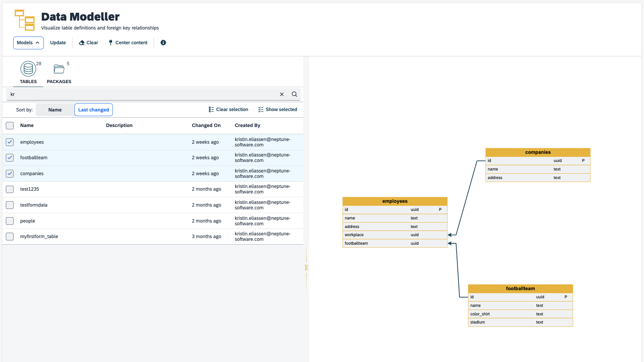Clear the search field with X icon
The width and height of the screenshot is (644, 362).
(x=282, y=94)
